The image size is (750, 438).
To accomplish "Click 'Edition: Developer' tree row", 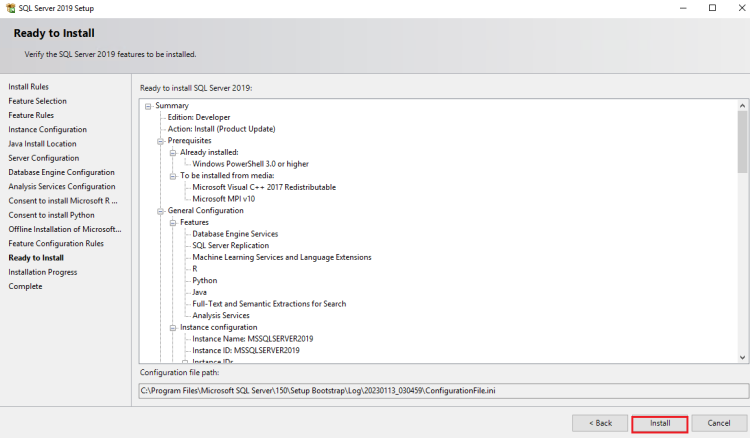I will click(199, 118).
